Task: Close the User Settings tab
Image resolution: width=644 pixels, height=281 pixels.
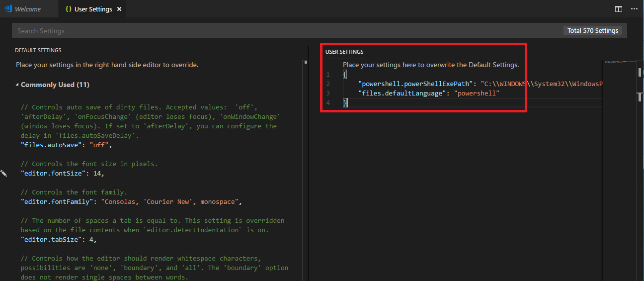Action: [119, 9]
